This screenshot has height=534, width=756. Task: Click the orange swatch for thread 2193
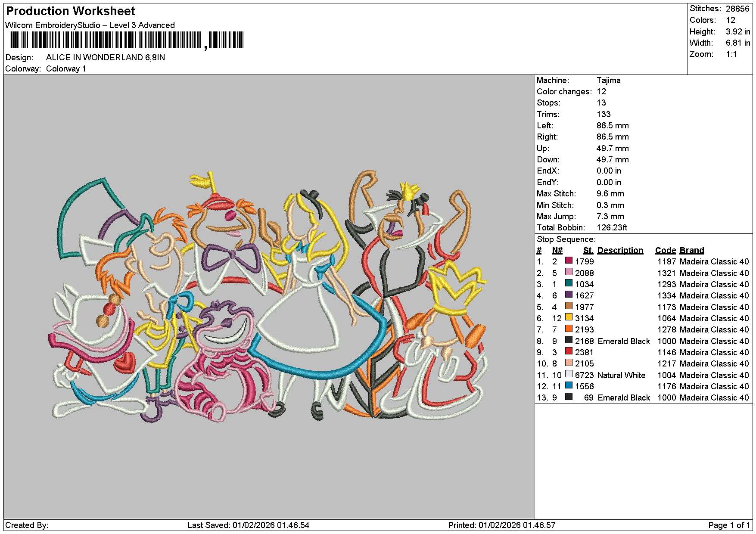point(569,329)
